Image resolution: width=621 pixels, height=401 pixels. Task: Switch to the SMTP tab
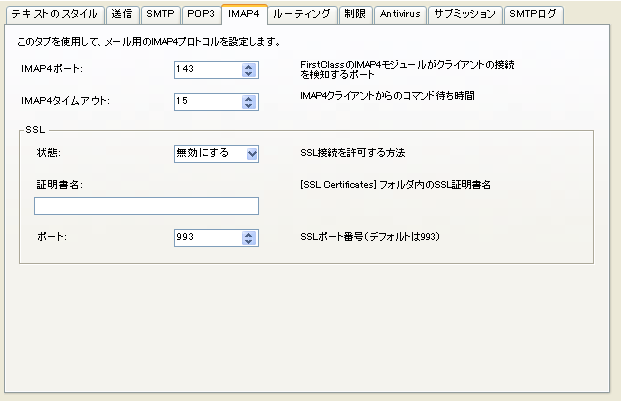pos(159,15)
